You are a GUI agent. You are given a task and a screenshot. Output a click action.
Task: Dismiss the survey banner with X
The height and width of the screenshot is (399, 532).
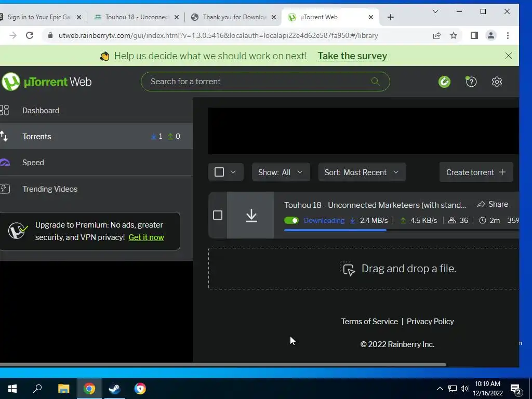[508, 56]
